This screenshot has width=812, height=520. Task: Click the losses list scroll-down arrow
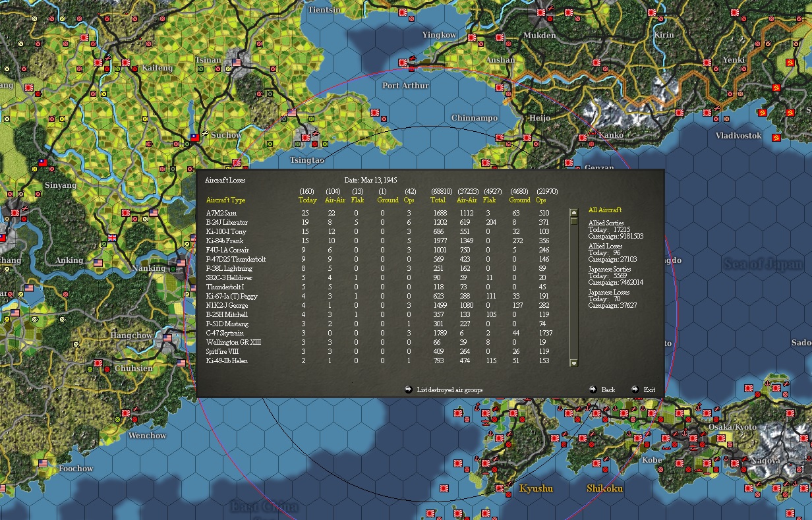click(573, 362)
